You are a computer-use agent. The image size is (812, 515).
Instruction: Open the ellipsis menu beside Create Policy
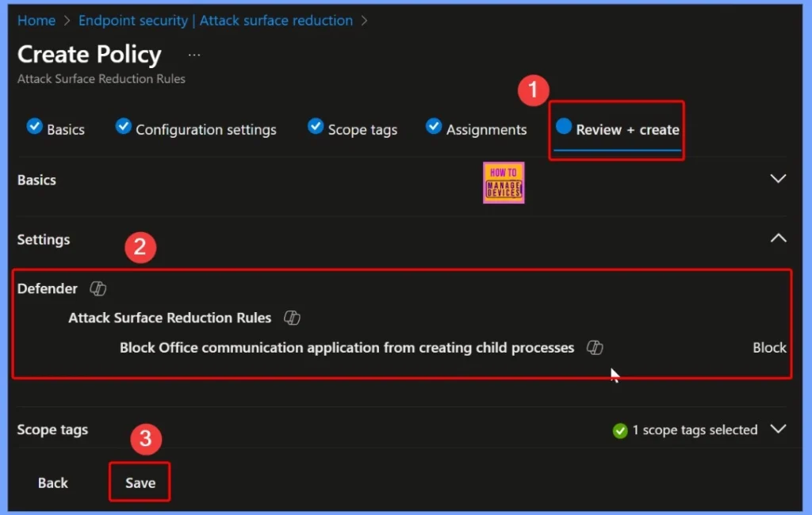point(194,55)
